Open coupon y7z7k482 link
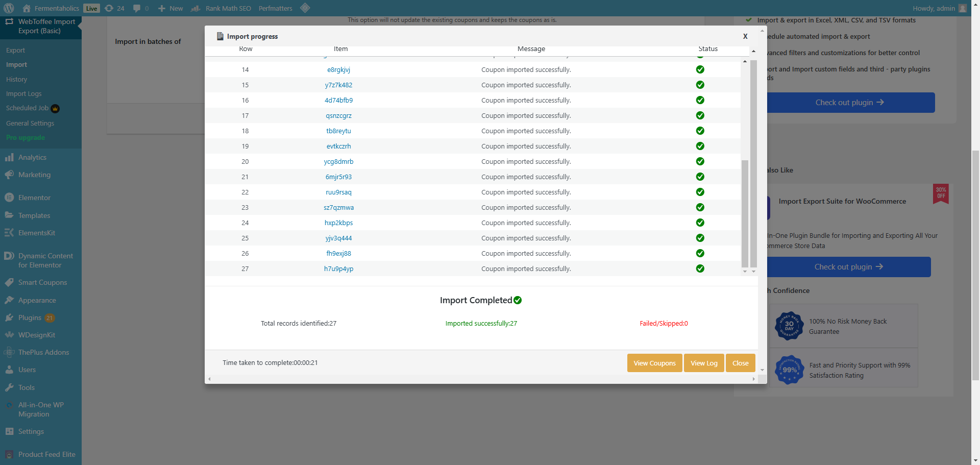The width and height of the screenshot is (980, 465). pos(338,85)
